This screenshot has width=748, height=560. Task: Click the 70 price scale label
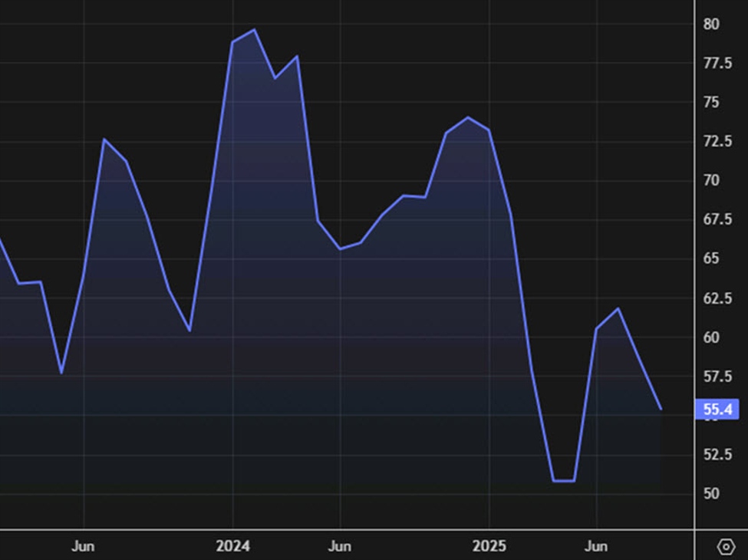click(711, 181)
